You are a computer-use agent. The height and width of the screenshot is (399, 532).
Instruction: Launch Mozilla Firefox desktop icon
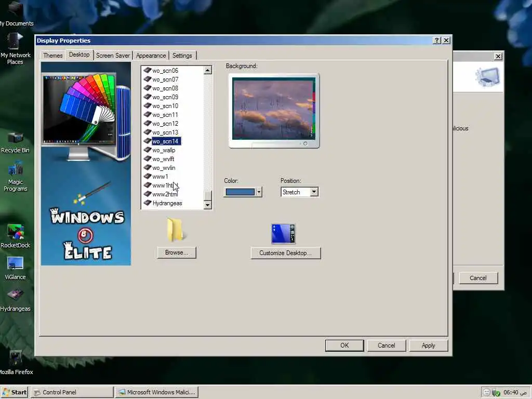click(16, 362)
